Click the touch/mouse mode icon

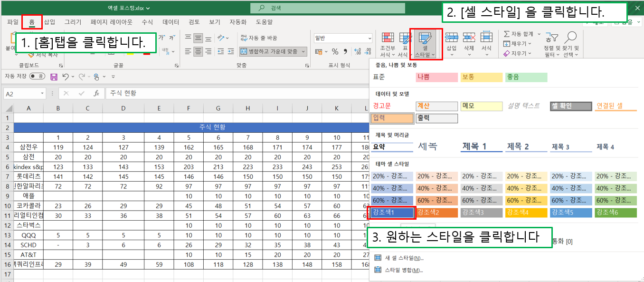coord(96,77)
